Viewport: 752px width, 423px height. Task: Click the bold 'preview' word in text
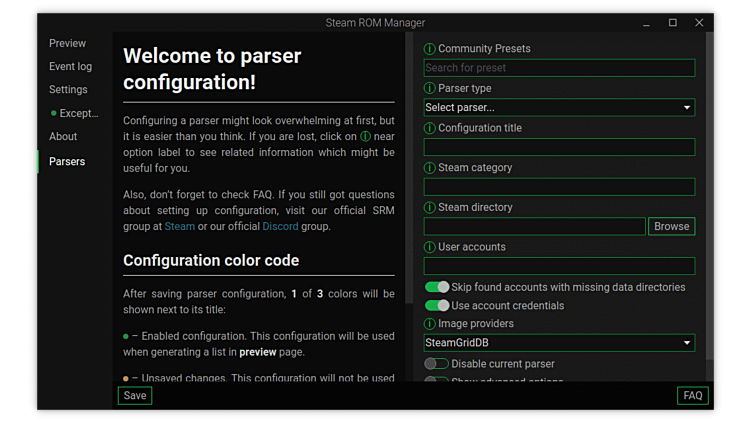pos(258,352)
